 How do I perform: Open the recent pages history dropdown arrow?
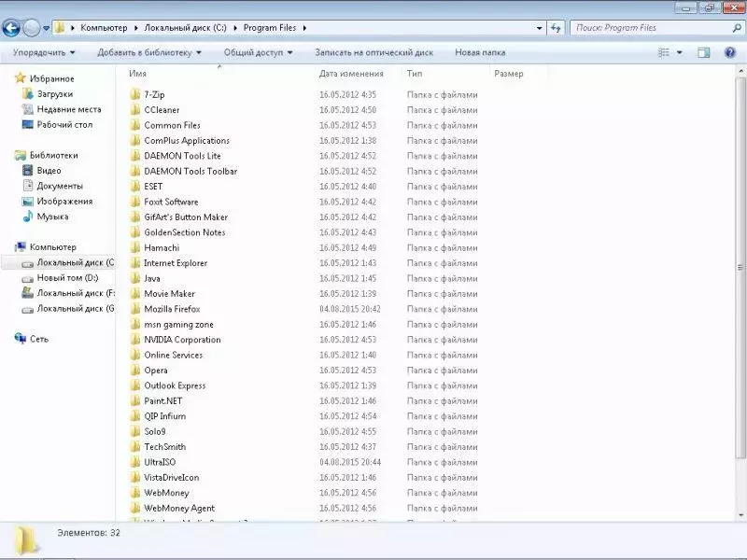[x=46, y=28]
